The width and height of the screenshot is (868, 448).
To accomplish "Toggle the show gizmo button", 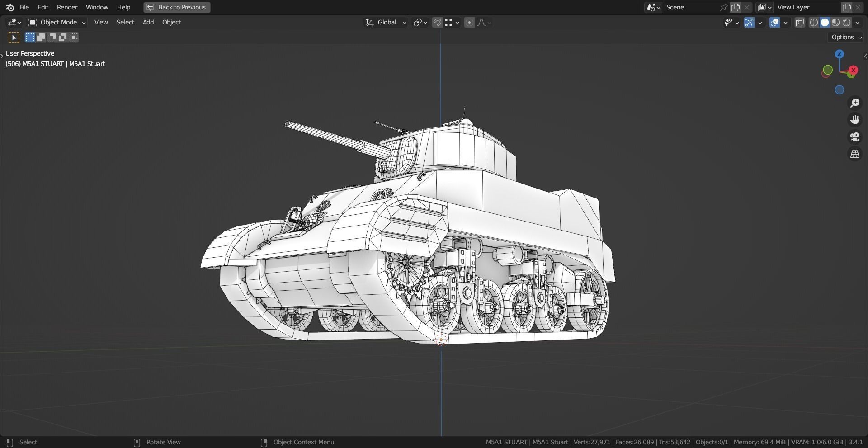I will 749,22.
